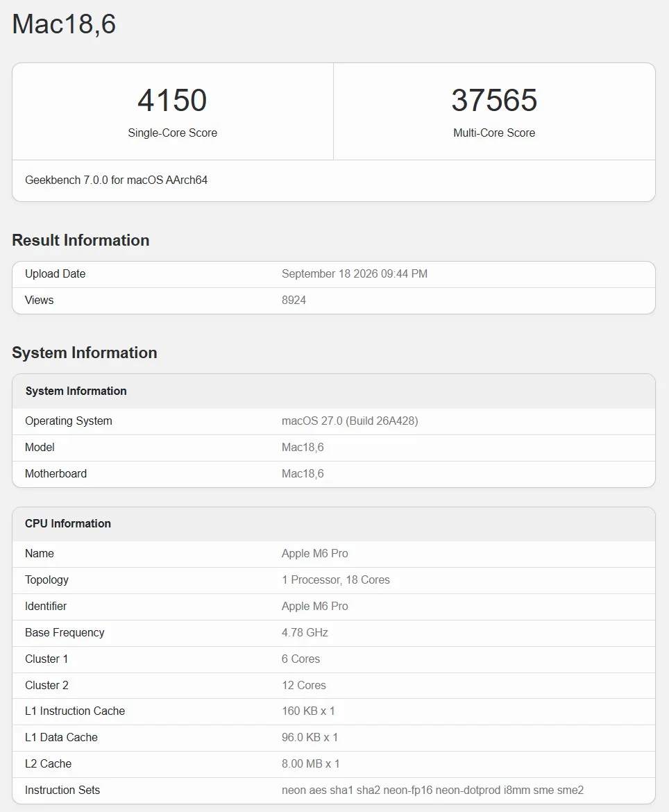Image resolution: width=669 pixels, height=812 pixels.
Task: Select 1 Processor, 18 Cores value
Action: [335, 580]
